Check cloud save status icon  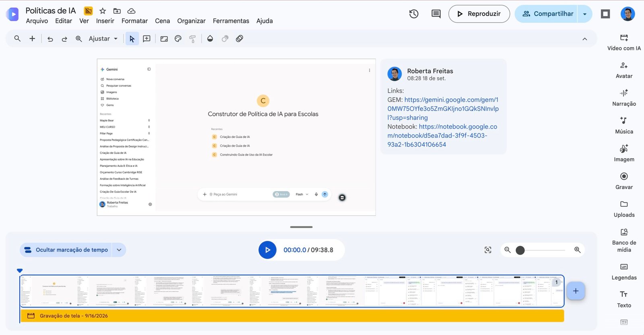tap(131, 11)
